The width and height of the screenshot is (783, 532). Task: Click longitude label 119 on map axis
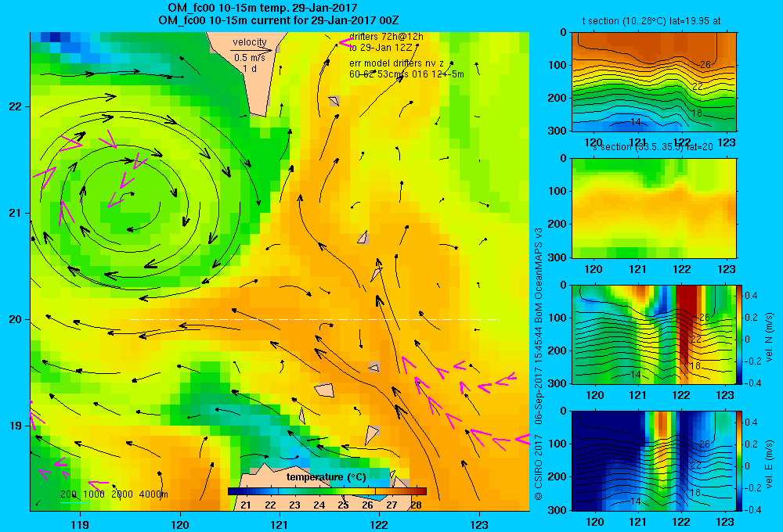click(x=80, y=524)
